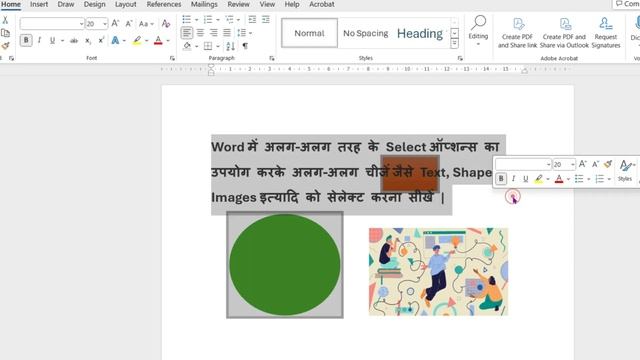Toggle Italic on the floating mini toolbar
The height and width of the screenshot is (360, 640).
[x=513, y=179]
